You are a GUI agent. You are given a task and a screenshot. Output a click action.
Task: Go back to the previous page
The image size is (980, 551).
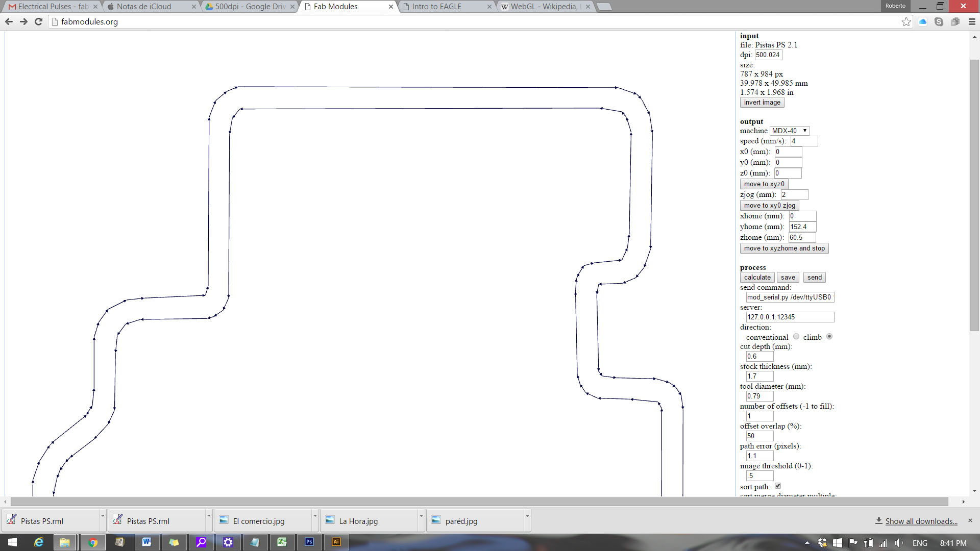pos(9,21)
